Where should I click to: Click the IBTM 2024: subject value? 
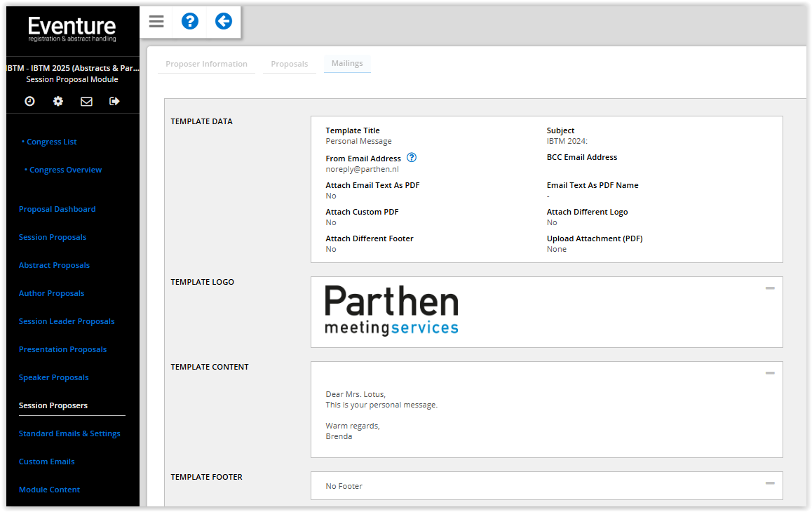click(567, 141)
